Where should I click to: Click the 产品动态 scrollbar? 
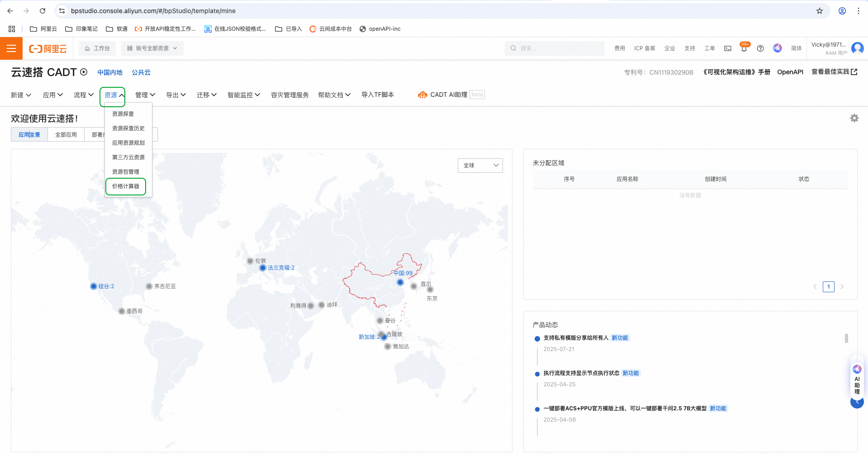coord(846,338)
